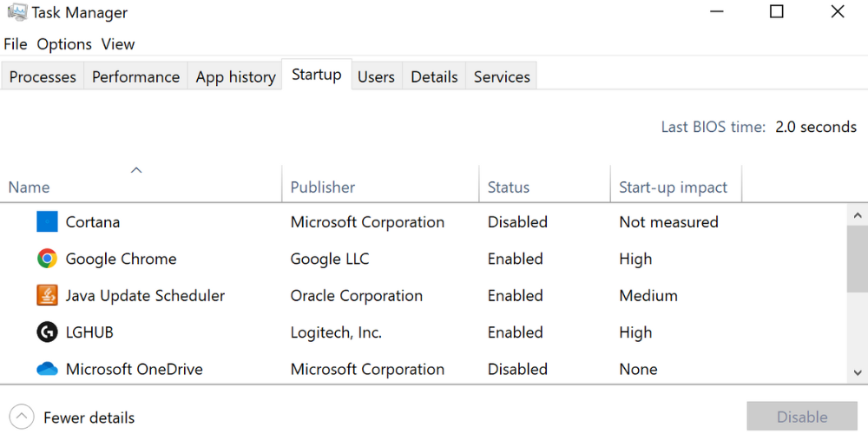868x434 pixels.
Task: Click the Microsoft OneDrive cloud icon
Action: 47,369
